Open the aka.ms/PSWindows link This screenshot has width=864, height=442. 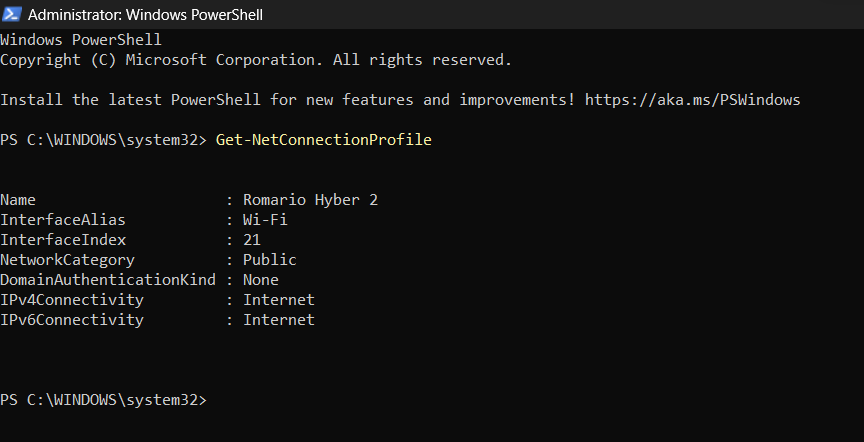[692, 100]
